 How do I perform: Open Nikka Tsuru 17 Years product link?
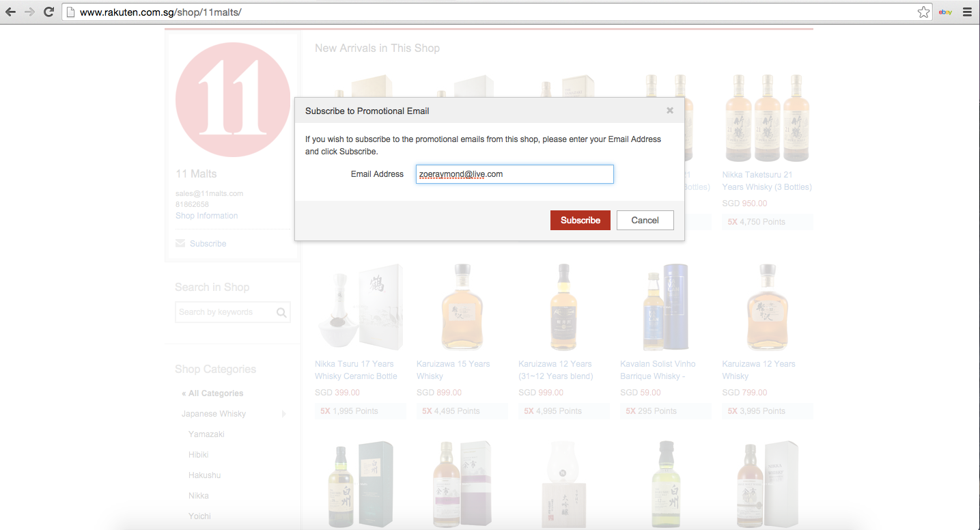point(356,370)
